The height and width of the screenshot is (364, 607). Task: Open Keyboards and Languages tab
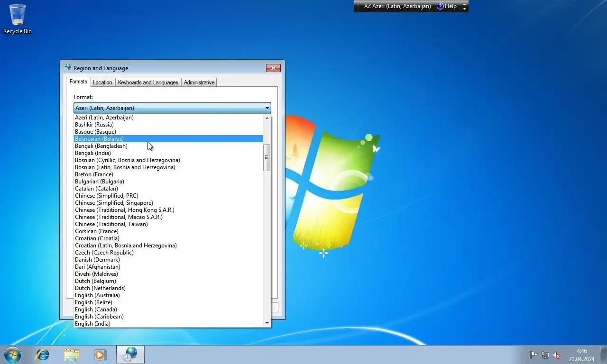point(148,82)
